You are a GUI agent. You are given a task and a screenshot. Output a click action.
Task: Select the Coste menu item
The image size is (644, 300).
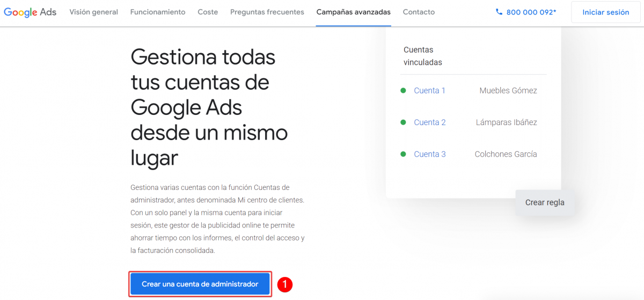pos(208,12)
